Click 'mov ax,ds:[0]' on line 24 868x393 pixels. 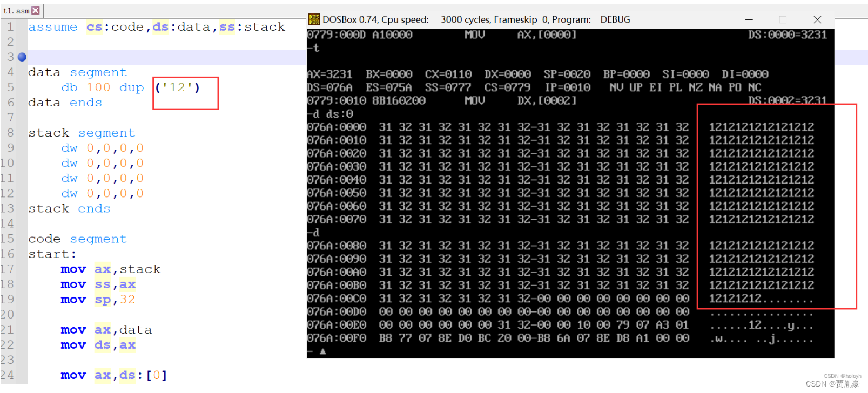(115, 375)
